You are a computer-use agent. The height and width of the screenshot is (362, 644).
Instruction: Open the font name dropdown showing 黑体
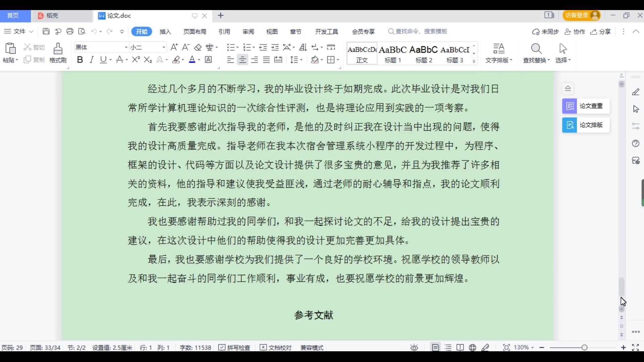pos(126,48)
